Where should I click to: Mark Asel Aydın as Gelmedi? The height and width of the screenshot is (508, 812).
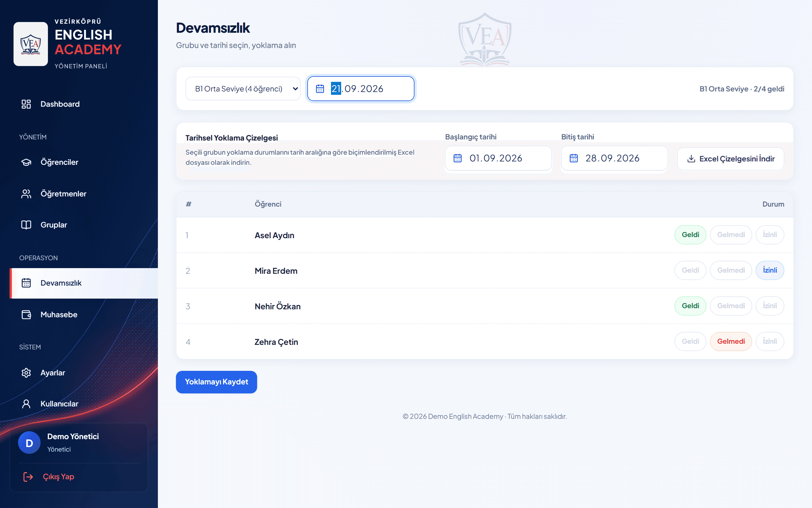731,235
